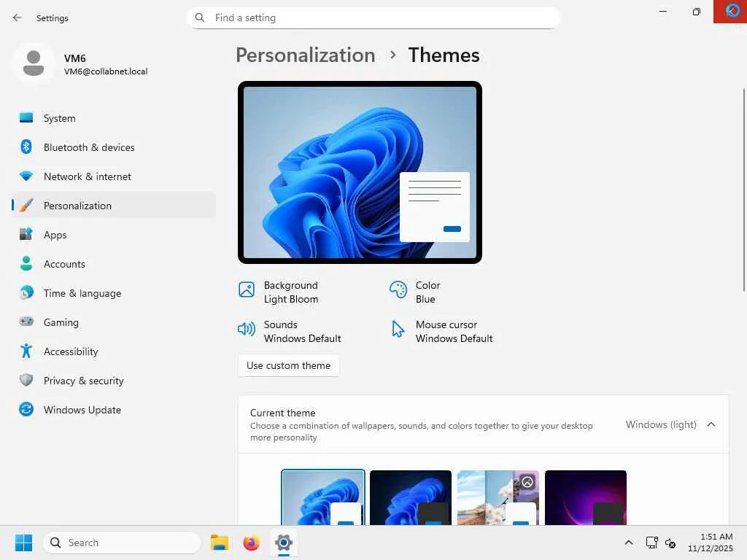747x560 pixels.
Task: Open Network & internet settings
Action: (113, 176)
